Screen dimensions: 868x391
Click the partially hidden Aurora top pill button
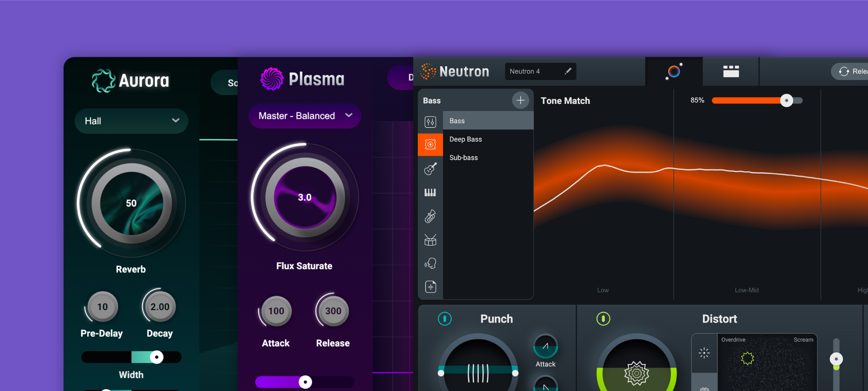(224, 83)
